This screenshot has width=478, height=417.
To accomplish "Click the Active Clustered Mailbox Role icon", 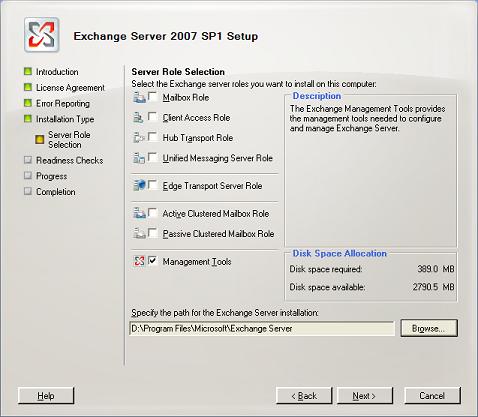I will [139, 213].
